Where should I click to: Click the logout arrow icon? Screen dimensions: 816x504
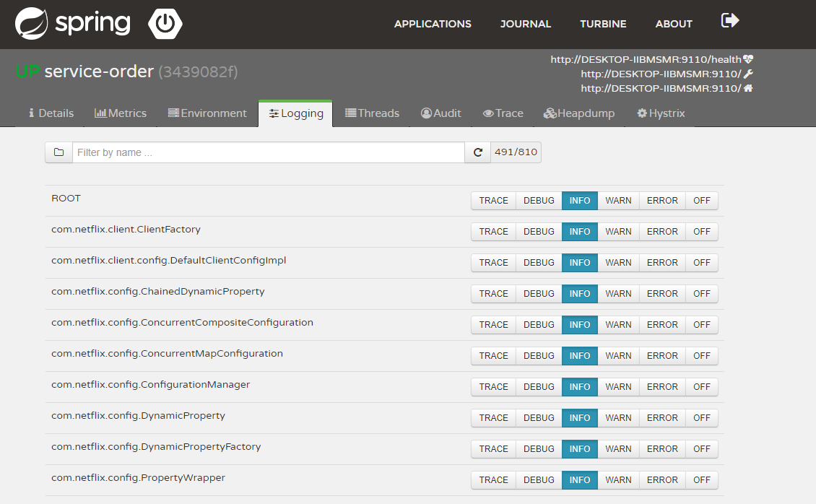click(730, 20)
